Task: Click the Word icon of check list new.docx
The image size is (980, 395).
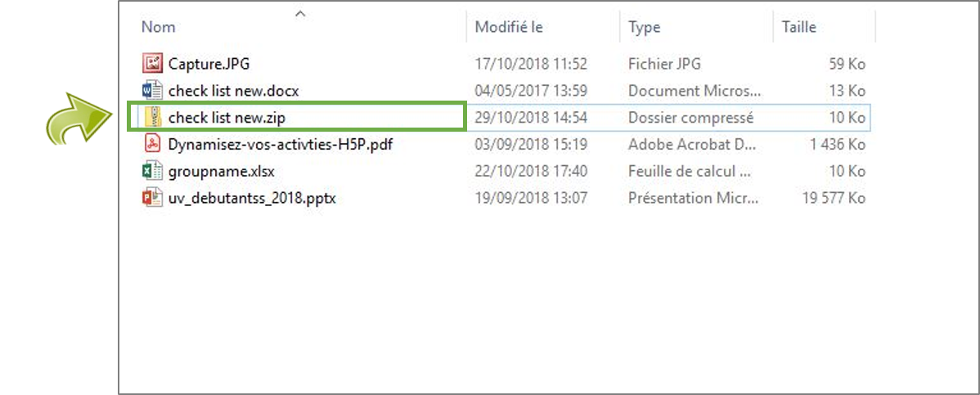Action: tap(152, 90)
